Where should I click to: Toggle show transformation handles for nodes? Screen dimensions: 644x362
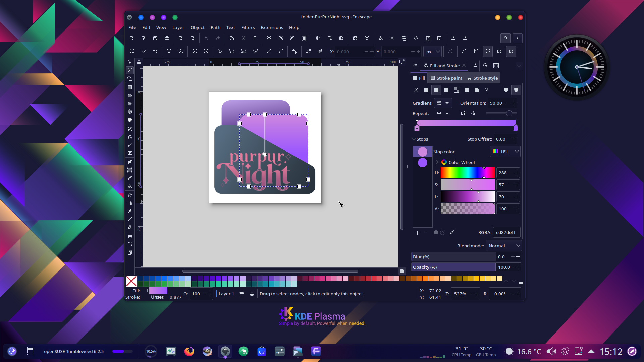click(488, 51)
